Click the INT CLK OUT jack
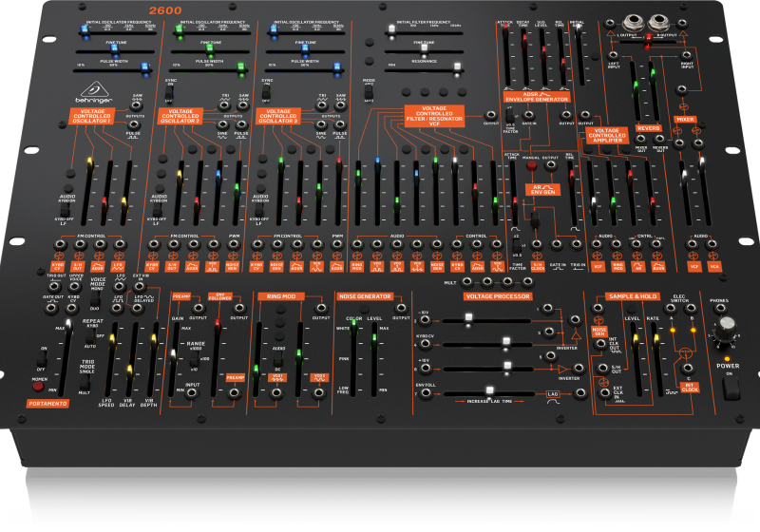 pyautogui.click(x=600, y=344)
